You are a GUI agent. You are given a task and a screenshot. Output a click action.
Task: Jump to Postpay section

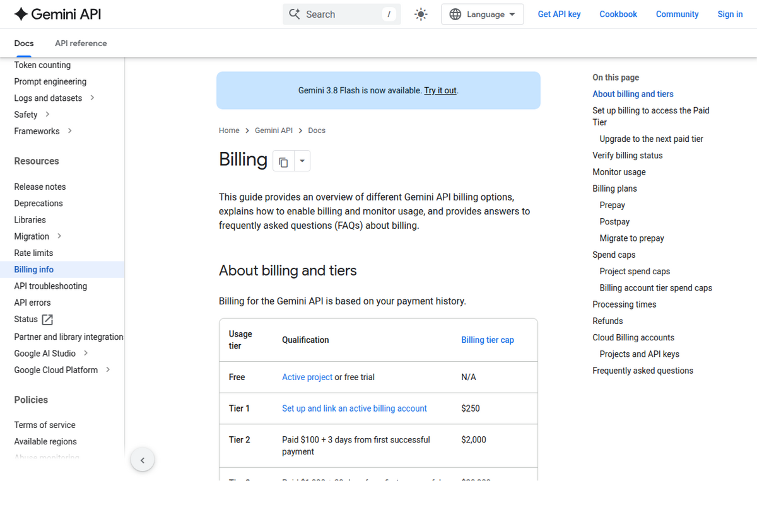click(x=614, y=221)
